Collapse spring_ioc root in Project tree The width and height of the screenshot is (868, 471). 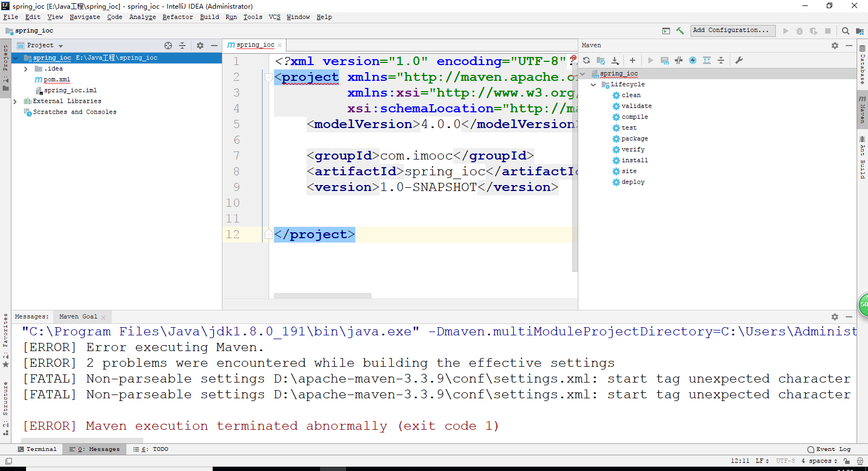click(15, 58)
